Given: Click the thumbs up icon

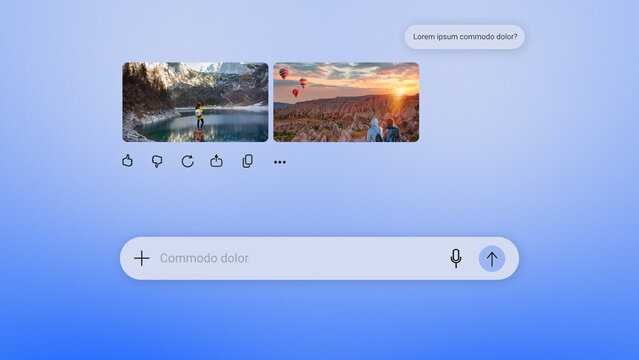Looking at the screenshot, I should point(128,161).
